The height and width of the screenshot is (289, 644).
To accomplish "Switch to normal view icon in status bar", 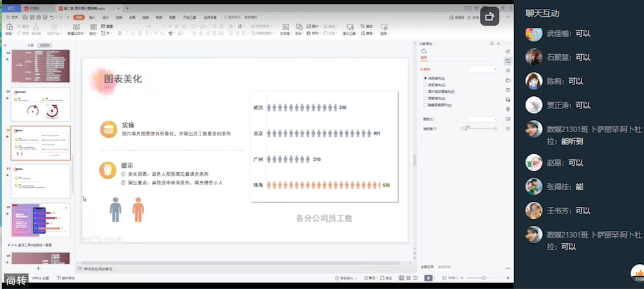I will 402,278.
